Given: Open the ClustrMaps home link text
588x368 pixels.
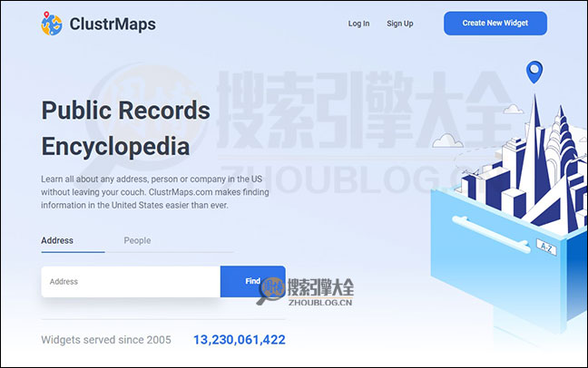Looking at the screenshot, I should [x=113, y=24].
